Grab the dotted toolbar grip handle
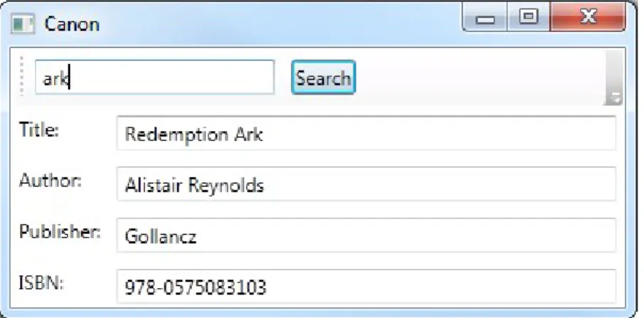644x318 pixels. coord(22,77)
